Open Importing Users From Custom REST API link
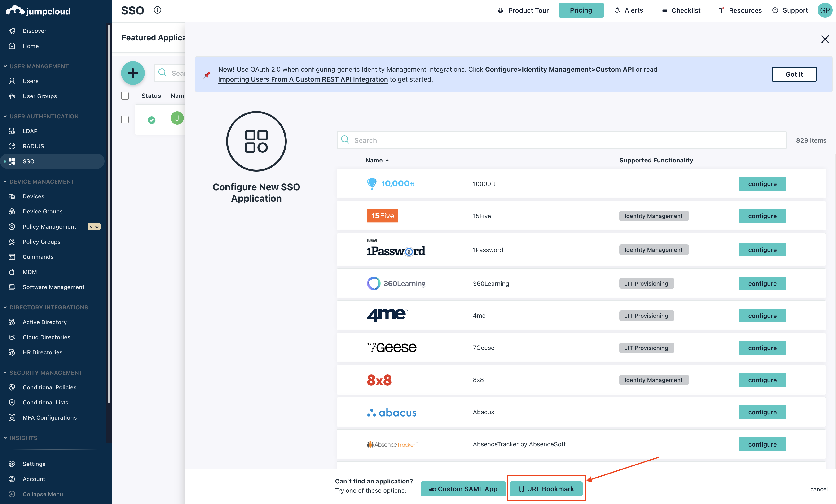836x504 pixels. point(303,79)
